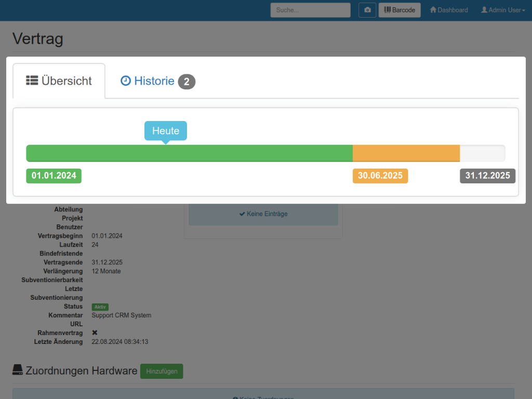This screenshot has width=532, height=399.
Task: Click the green segment of the contract timeline
Action: (189, 153)
